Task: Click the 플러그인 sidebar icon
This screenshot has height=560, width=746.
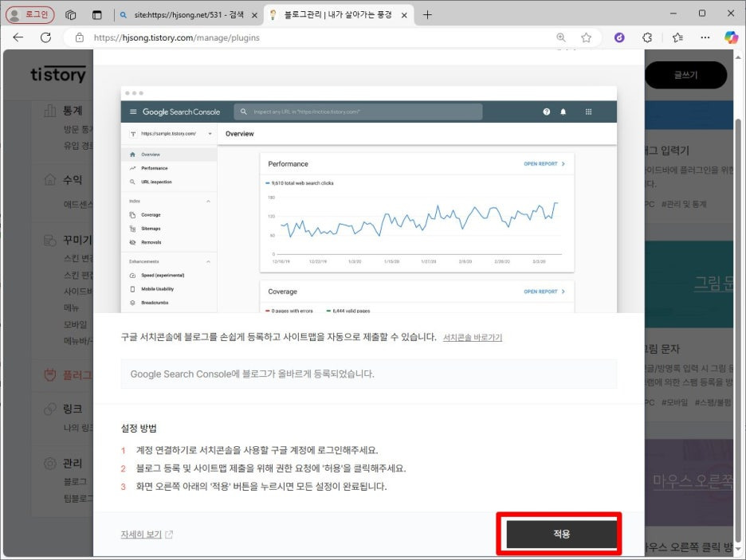Action: [x=50, y=375]
